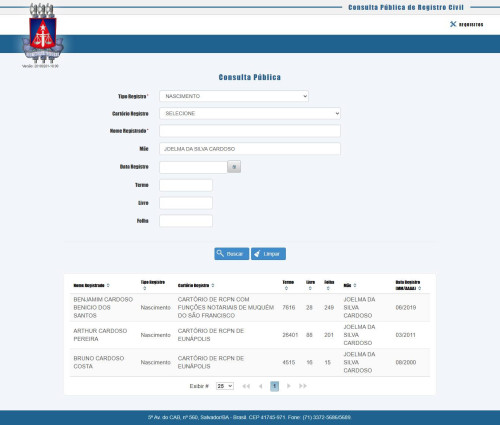Change the Exibir rows-per-page dropdown
Viewport: 500px width, 425px height.
(225, 386)
